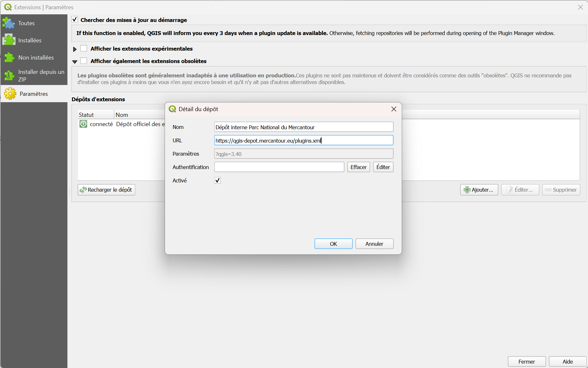Uncheck Chercher des mises à jour au démarrage

(75, 19)
